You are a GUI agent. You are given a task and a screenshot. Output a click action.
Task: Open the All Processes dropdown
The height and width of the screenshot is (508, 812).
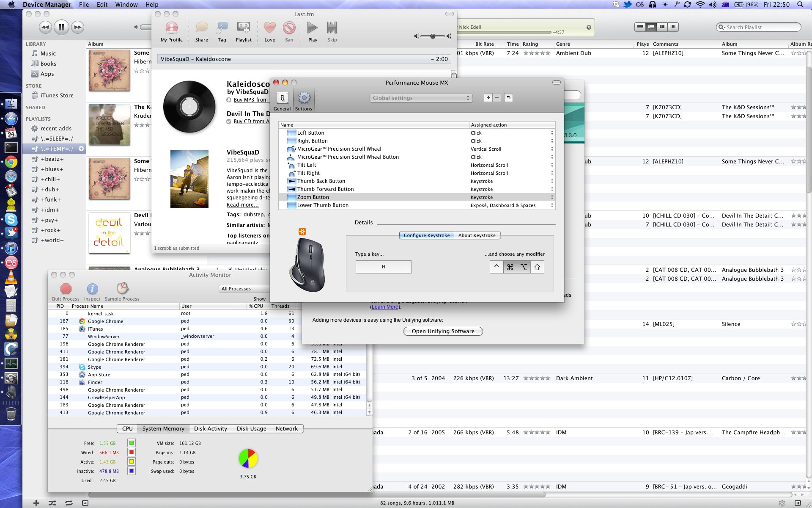244,289
